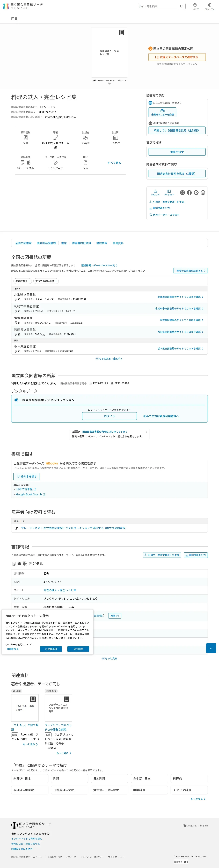Open the 都道府県順 dropdown

tap(23, 281)
